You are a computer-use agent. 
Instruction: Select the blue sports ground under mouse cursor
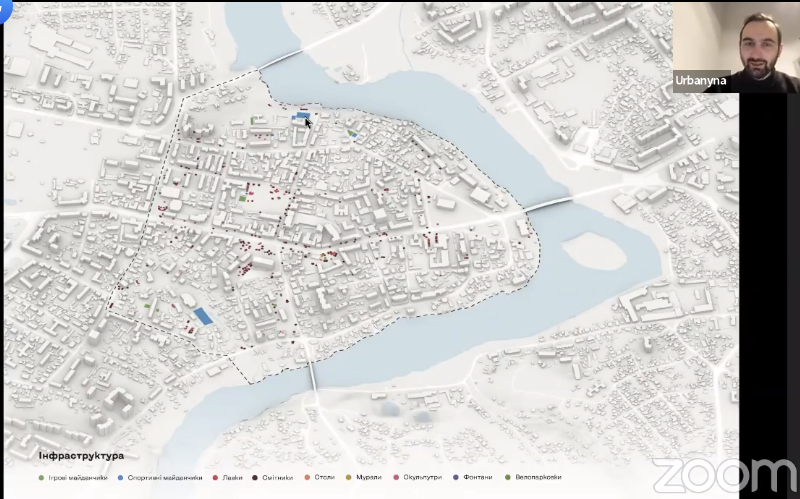pos(298,117)
